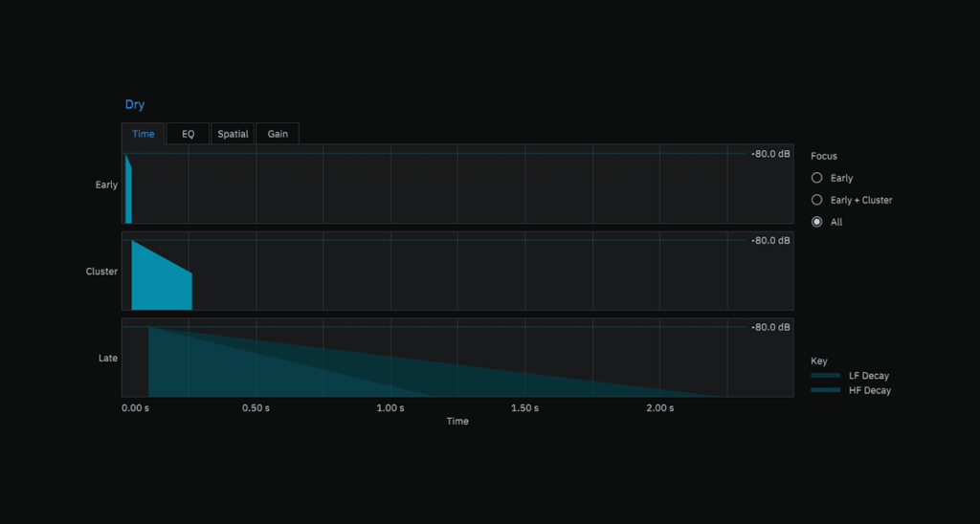Screen dimensions: 980x524
Task: Select the Early + Cluster focus option
Action: pyautogui.click(x=817, y=200)
